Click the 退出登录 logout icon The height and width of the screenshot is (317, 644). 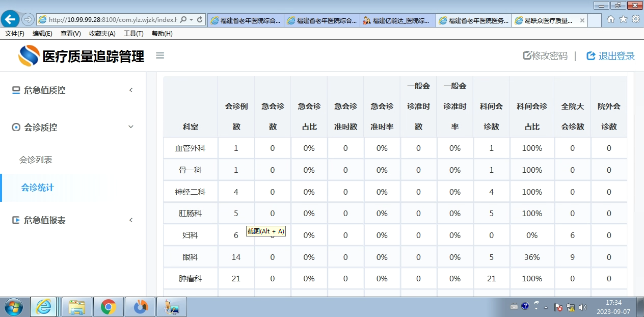click(591, 56)
